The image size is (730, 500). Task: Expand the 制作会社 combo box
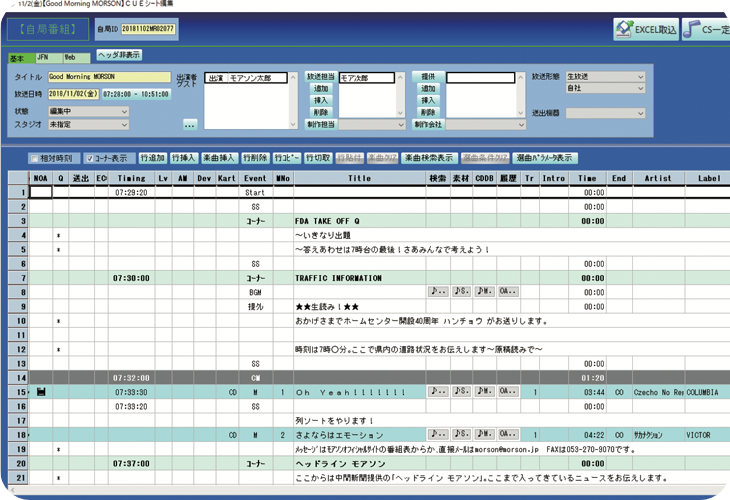486,125
